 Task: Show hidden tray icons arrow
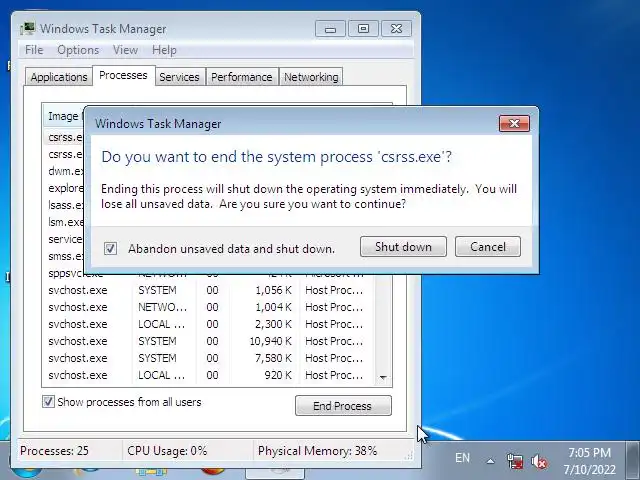click(x=490, y=462)
